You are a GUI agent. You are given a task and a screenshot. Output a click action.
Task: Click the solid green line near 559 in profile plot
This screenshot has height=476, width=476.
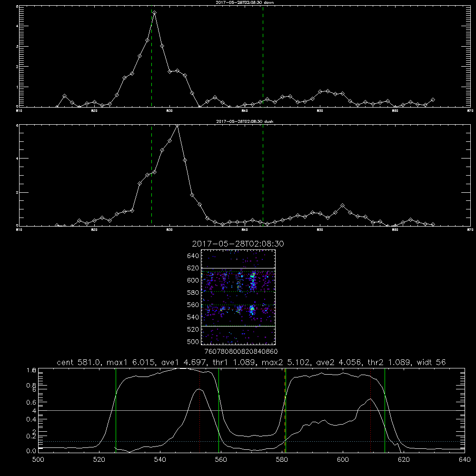219,410
